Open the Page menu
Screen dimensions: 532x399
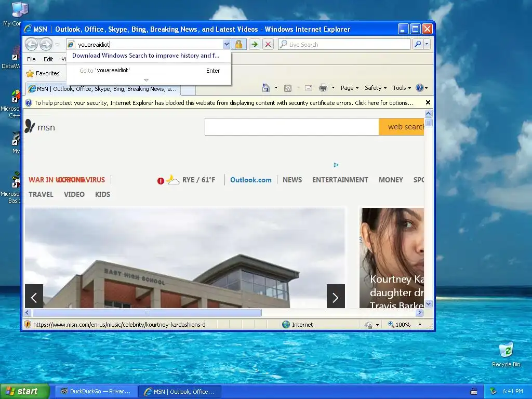(x=350, y=88)
